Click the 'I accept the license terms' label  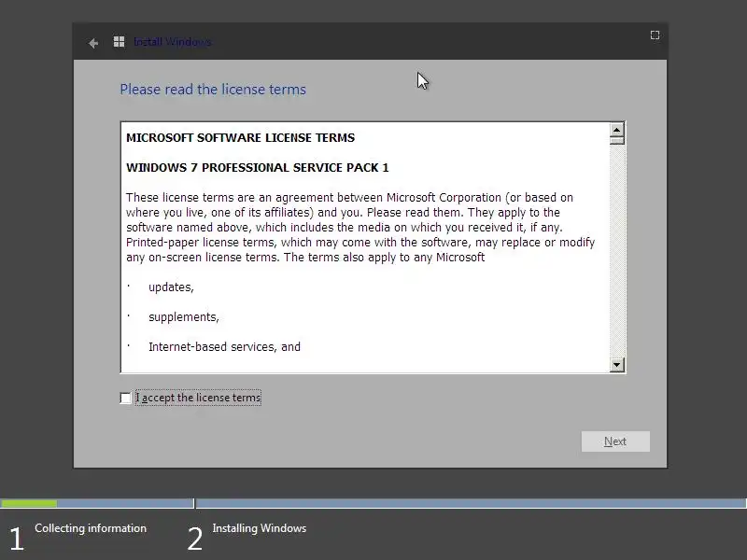(x=198, y=398)
